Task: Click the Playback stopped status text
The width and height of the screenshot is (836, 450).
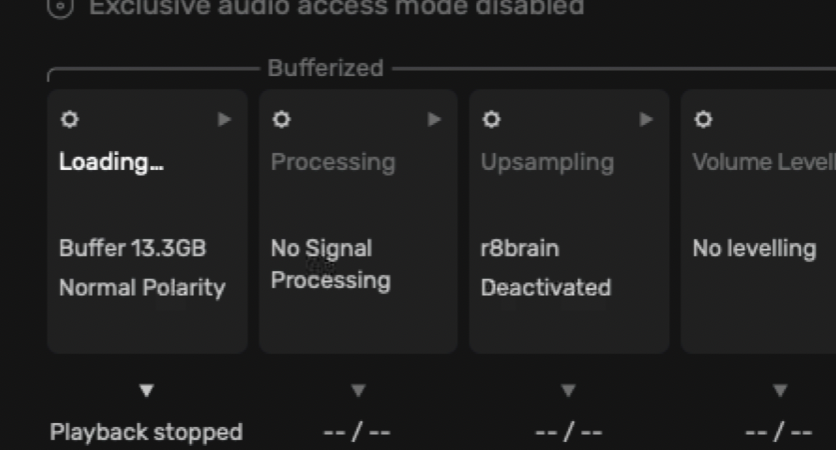Action: click(x=146, y=432)
